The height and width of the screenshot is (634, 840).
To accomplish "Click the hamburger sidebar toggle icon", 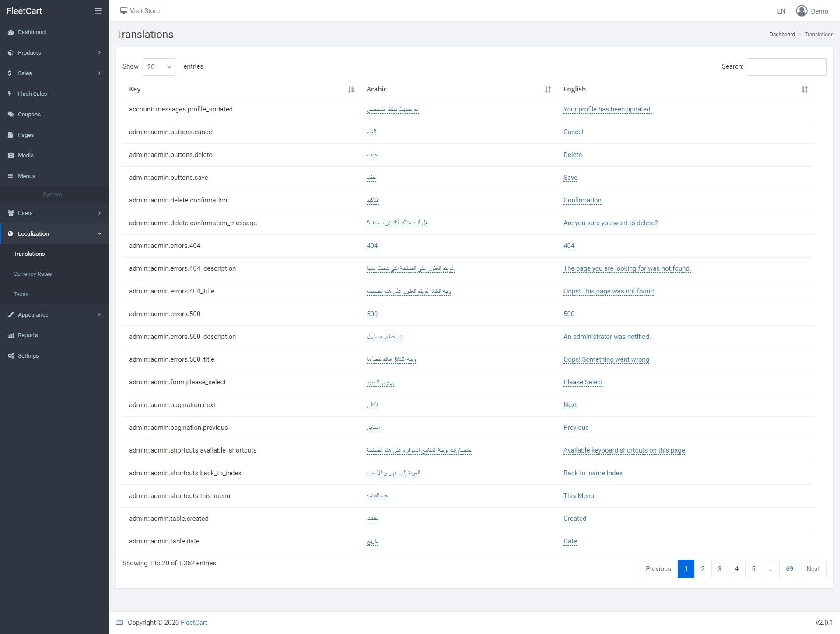I will coord(98,11).
